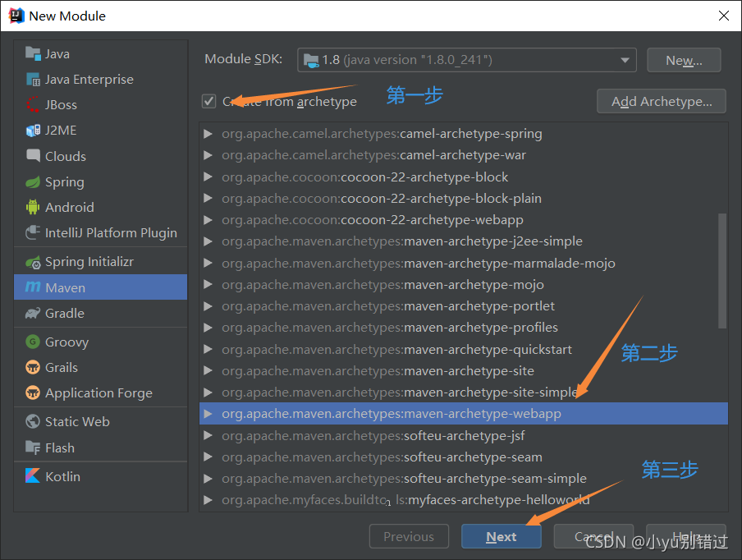Image resolution: width=742 pixels, height=560 pixels.
Task: Click the Clouds speech-bubble icon
Action: (x=33, y=156)
